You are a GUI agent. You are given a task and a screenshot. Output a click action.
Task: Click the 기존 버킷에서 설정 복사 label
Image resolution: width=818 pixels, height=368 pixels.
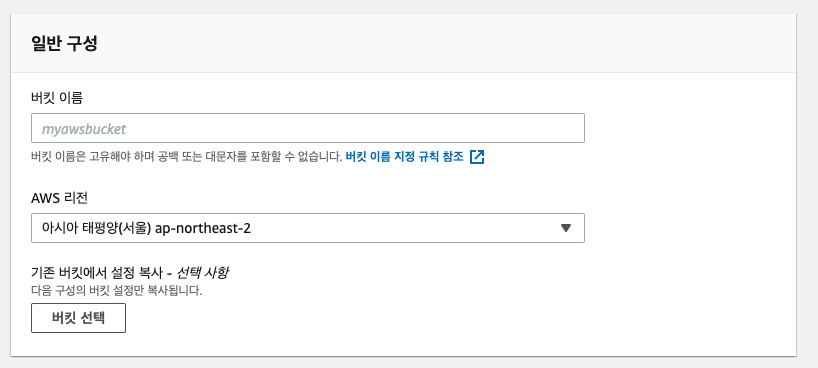[100, 273]
